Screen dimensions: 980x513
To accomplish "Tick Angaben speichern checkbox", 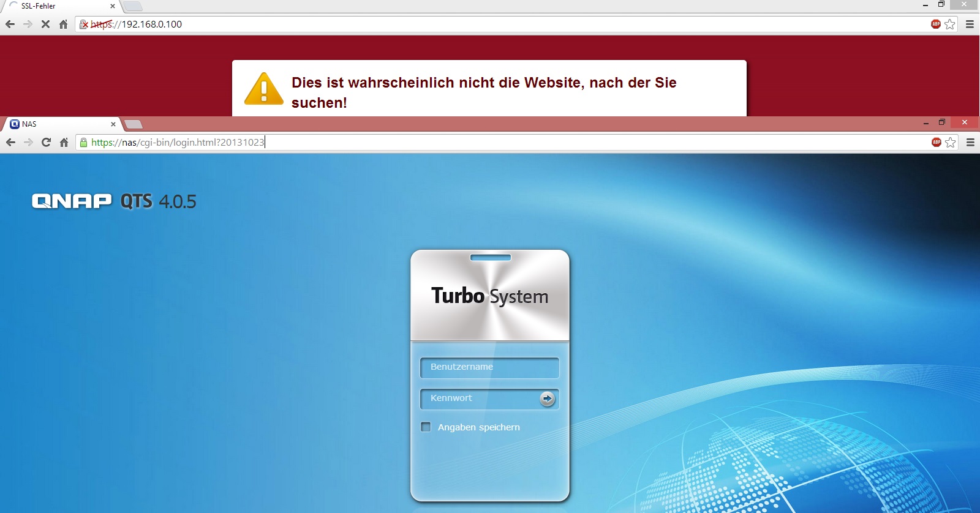I will (426, 427).
